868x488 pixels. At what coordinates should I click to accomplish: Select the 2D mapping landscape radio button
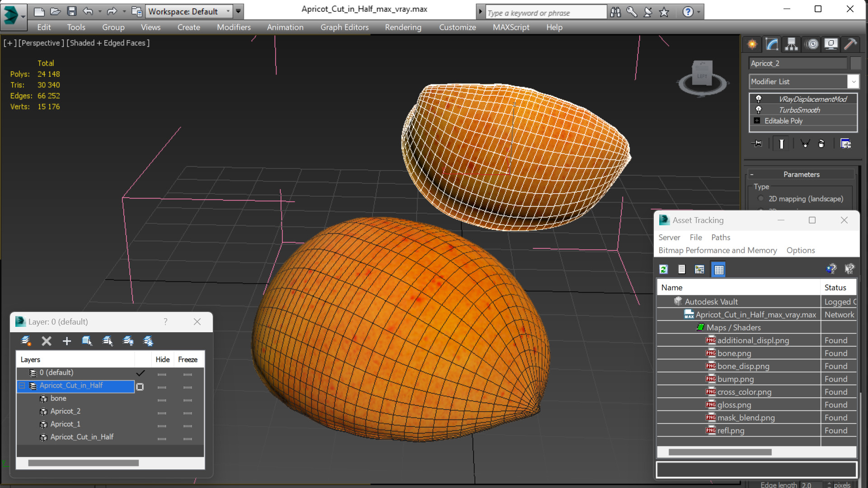pyautogui.click(x=761, y=199)
